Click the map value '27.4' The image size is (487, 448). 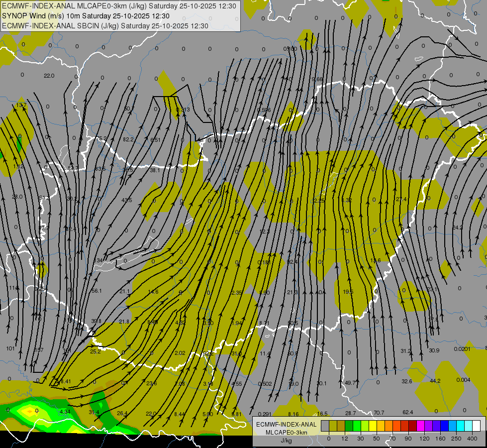coord(401,199)
